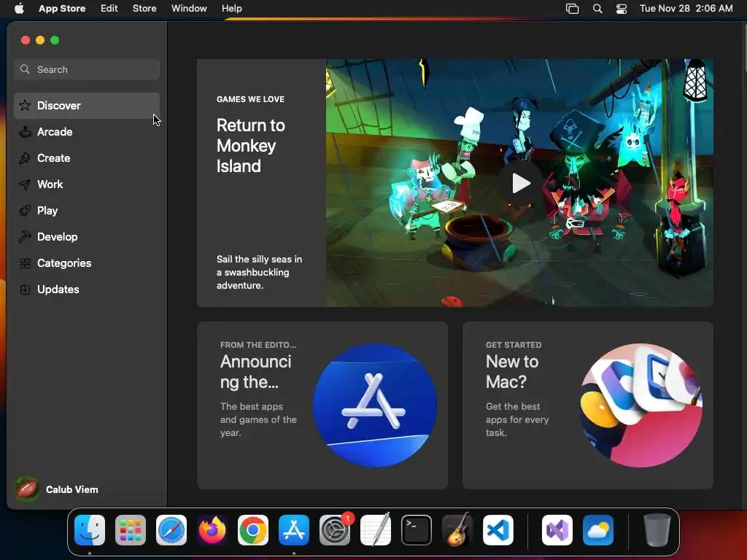Open Spotlight search in menu bar
This screenshot has height=560, width=747.
[x=597, y=9]
